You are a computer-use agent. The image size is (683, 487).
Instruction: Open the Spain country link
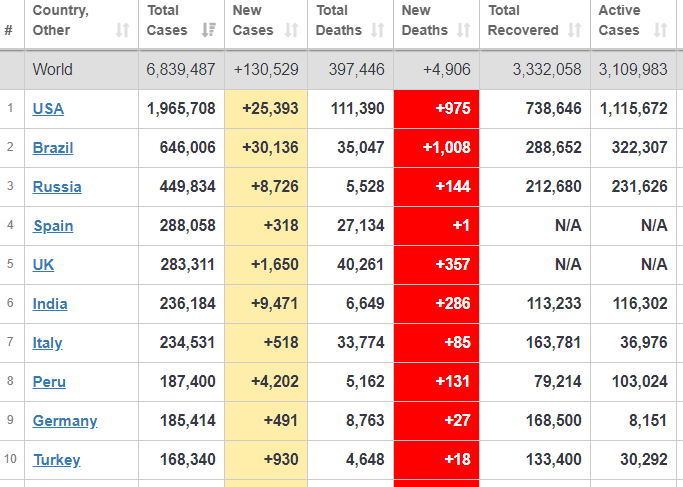tap(53, 226)
